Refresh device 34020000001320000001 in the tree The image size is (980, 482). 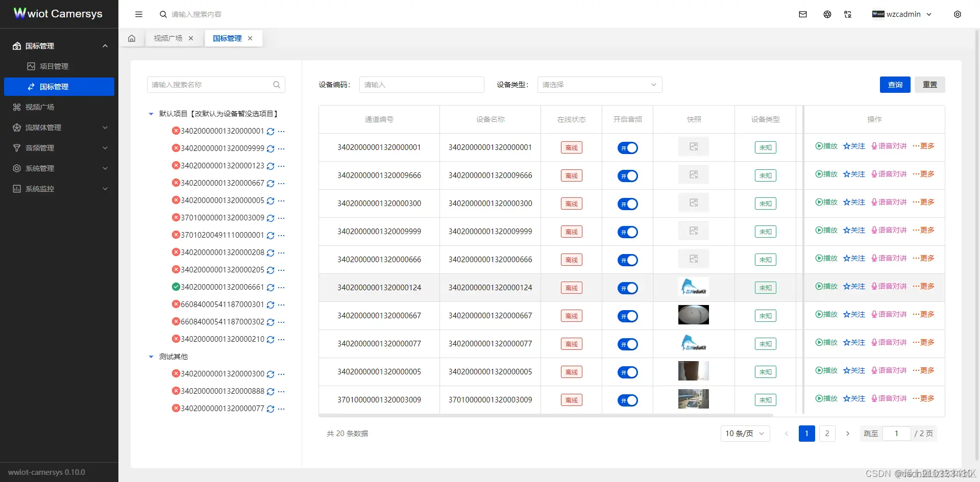pyautogui.click(x=271, y=132)
